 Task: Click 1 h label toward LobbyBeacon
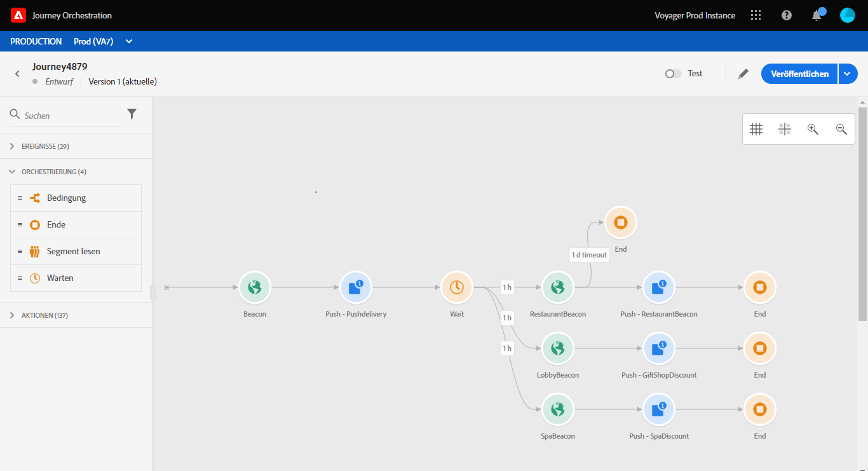pyautogui.click(x=507, y=317)
